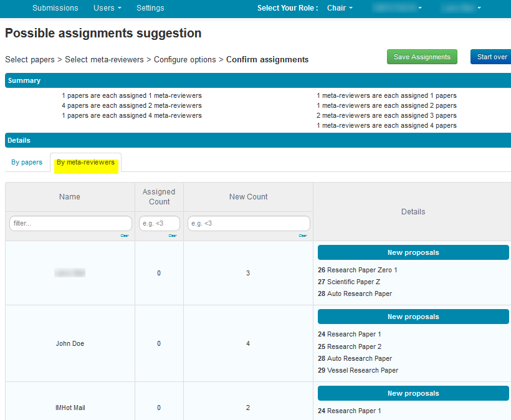Click the Assigned Count column header
This screenshot has width=511, height=420.
(159, 197)
